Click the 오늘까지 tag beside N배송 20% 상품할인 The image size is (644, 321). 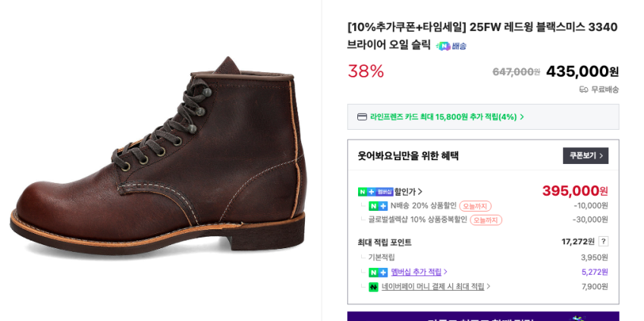click(475, 206)
